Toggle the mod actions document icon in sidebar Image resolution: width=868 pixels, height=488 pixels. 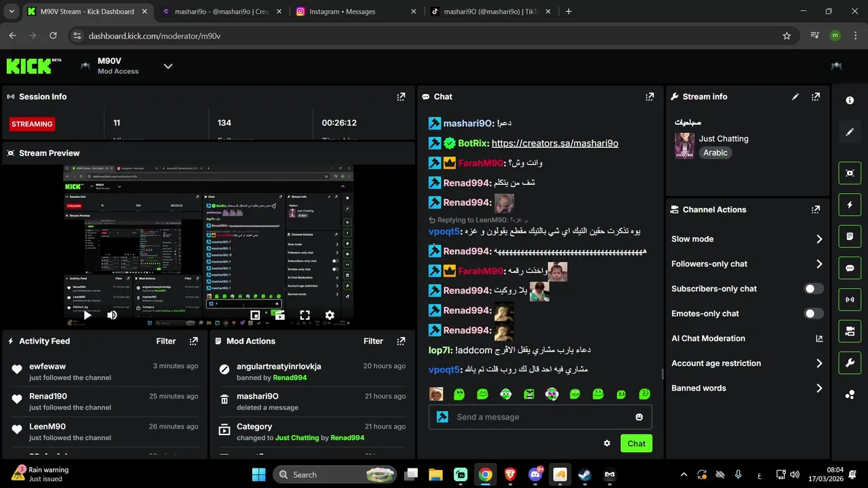[x=850, y=237]
